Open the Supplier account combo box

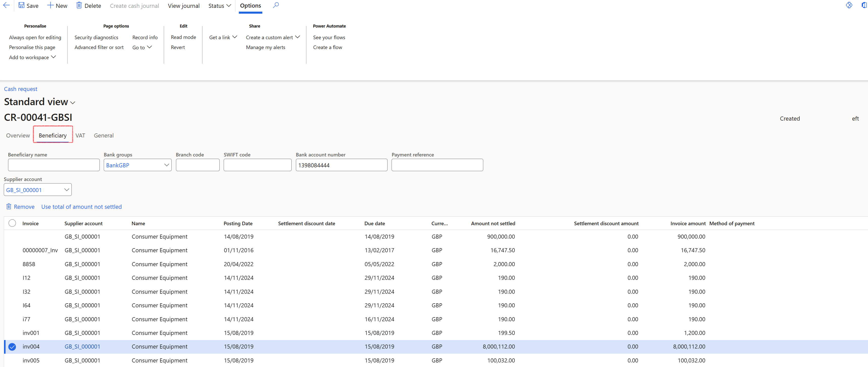tap(38, 190)
